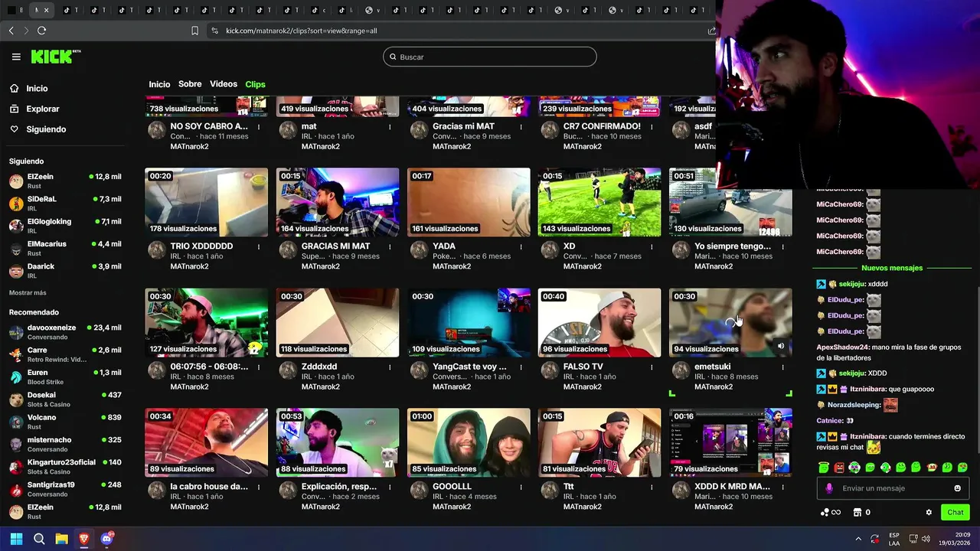
Task: Open the shop icon below chat
Action: click(857, 513)
